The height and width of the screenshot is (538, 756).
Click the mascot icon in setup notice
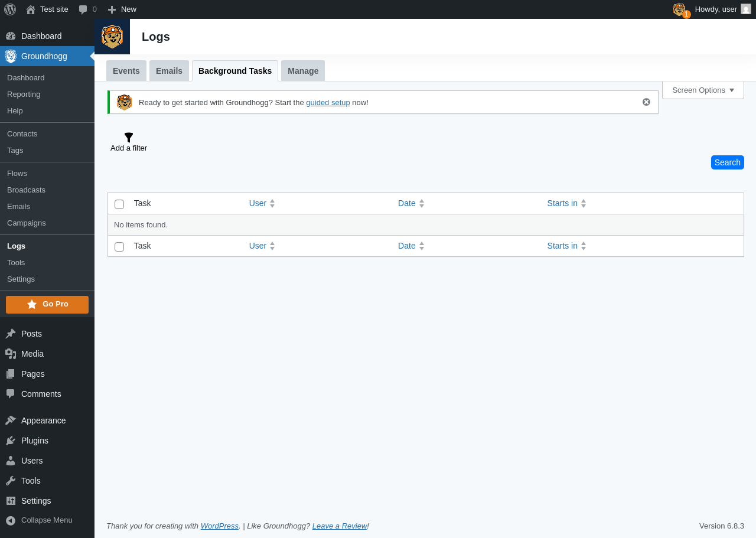[125, 102]
